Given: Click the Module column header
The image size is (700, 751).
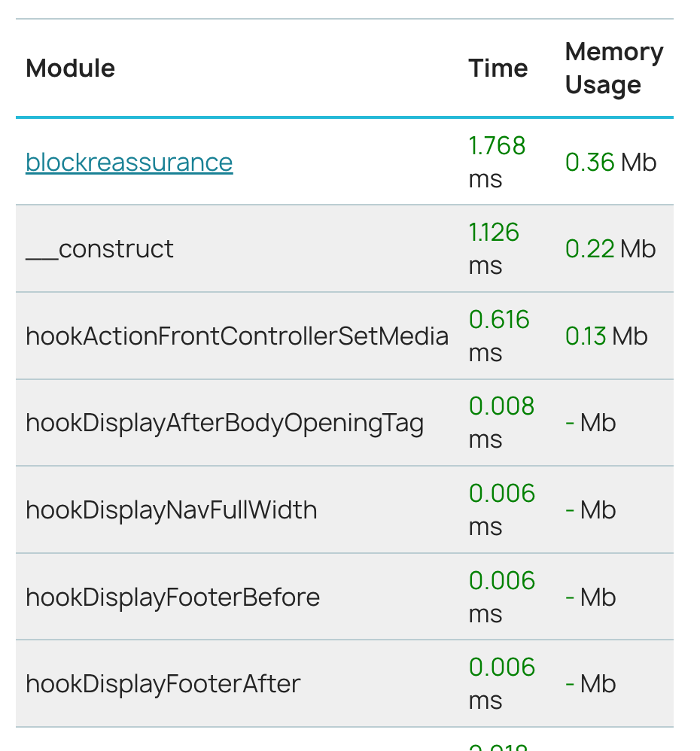Looking at the screenshot, I should pos(71,68).
